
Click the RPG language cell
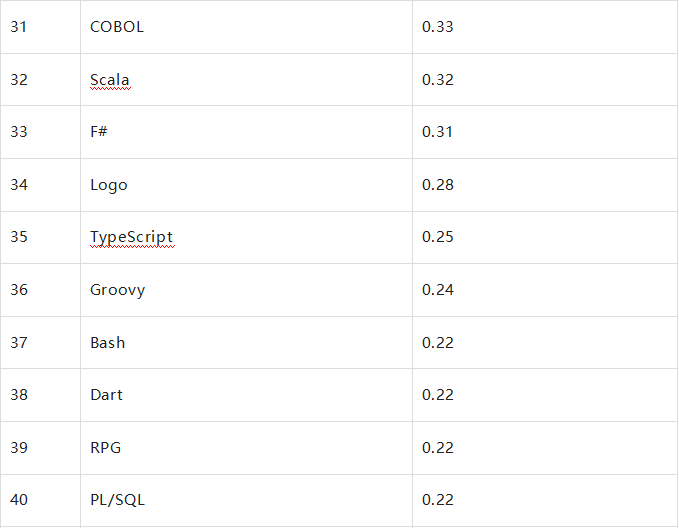pyautogui.click(x=246, y=448)
